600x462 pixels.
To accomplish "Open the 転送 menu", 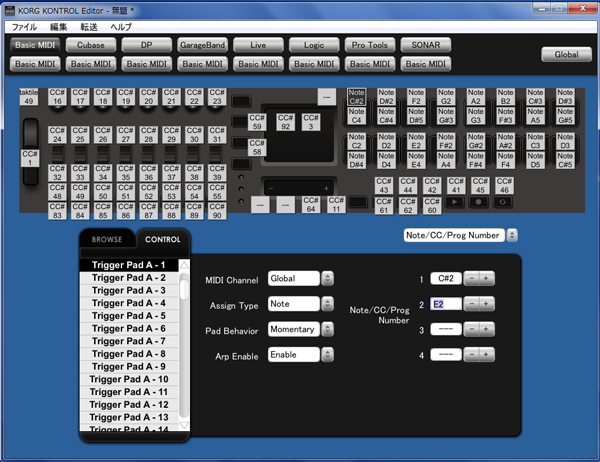I will coord(89,27).
